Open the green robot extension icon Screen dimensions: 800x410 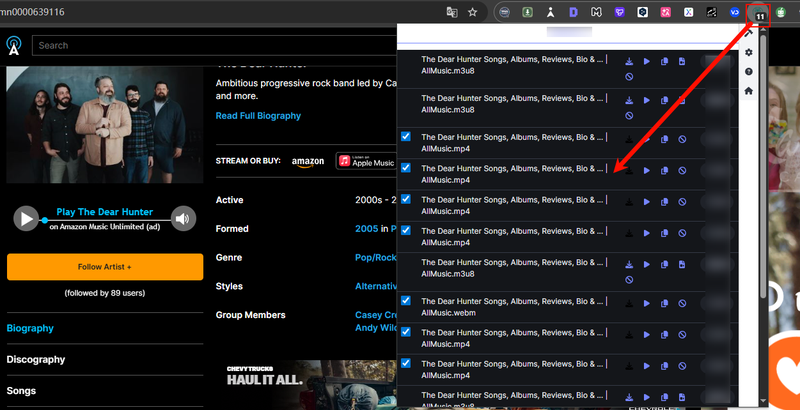pos(780,12)
